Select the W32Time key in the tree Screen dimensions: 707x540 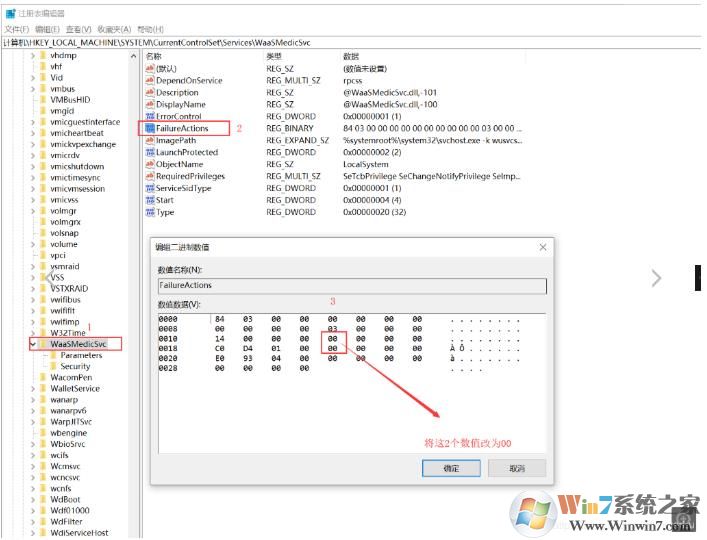tap(68, 333)
